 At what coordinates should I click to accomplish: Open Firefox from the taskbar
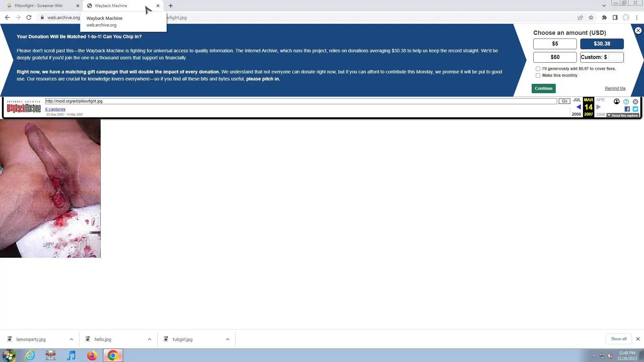[92, 355]
